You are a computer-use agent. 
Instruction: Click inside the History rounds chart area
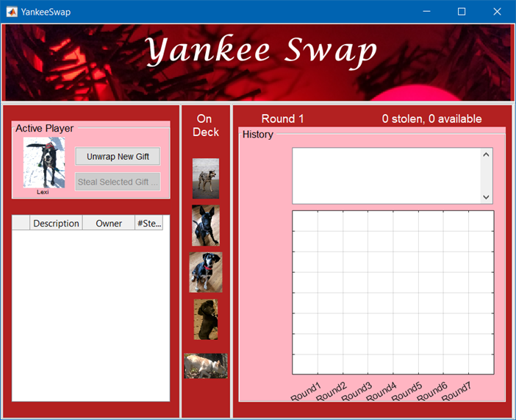pos(393,293)
